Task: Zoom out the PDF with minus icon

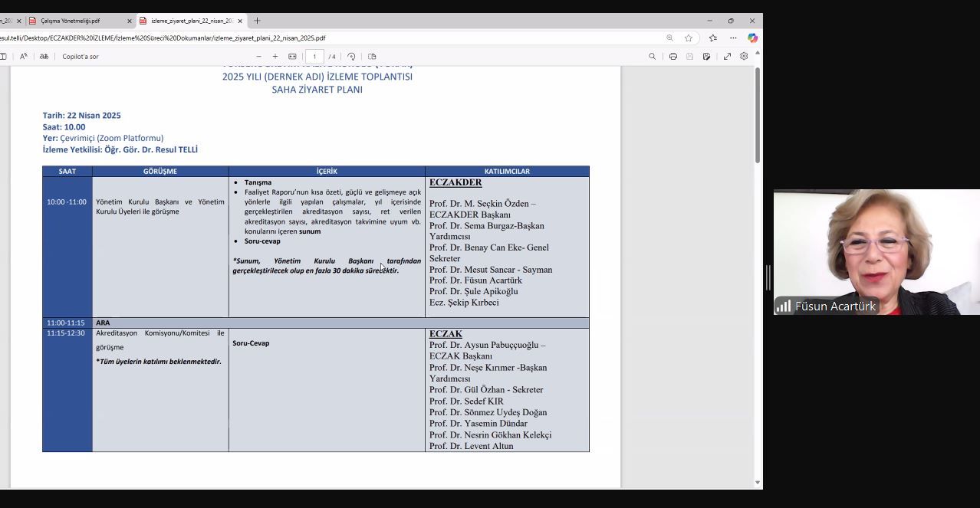Action: 258,57
